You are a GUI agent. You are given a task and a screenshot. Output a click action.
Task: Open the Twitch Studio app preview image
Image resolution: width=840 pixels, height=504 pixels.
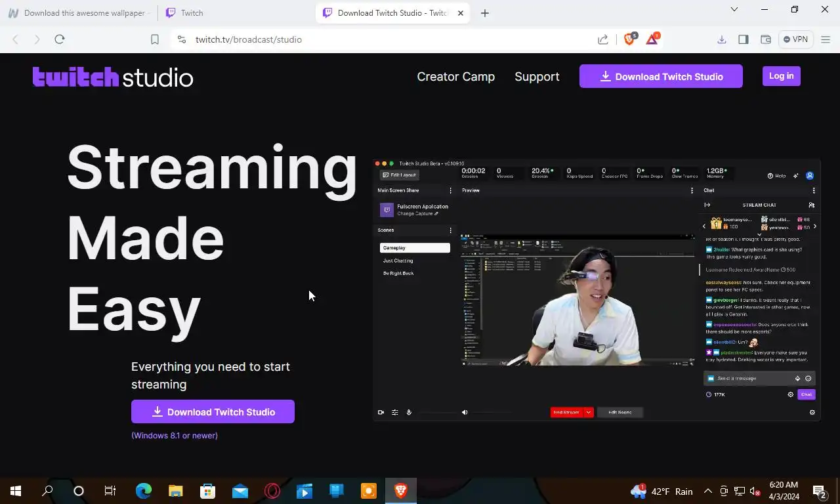(597, 289)
